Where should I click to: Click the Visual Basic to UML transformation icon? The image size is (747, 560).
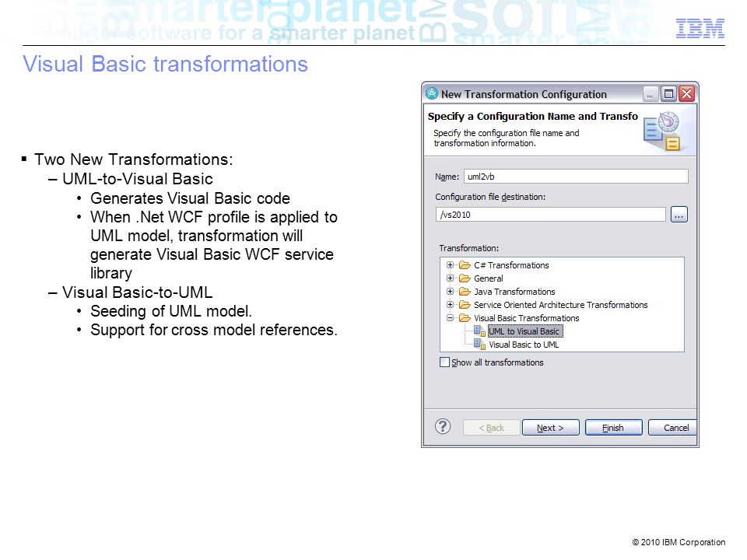(x=480, y=345)
